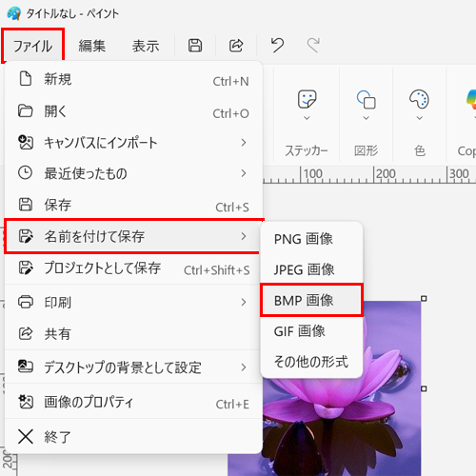The image size is (476, 476).
Task: Select 共有 text in file menu
Action: tap(57, 333)
